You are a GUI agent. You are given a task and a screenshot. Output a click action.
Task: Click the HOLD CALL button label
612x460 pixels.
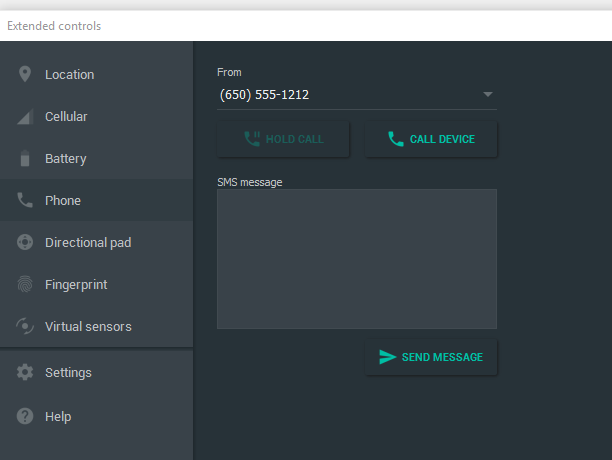tap(295, 139)
